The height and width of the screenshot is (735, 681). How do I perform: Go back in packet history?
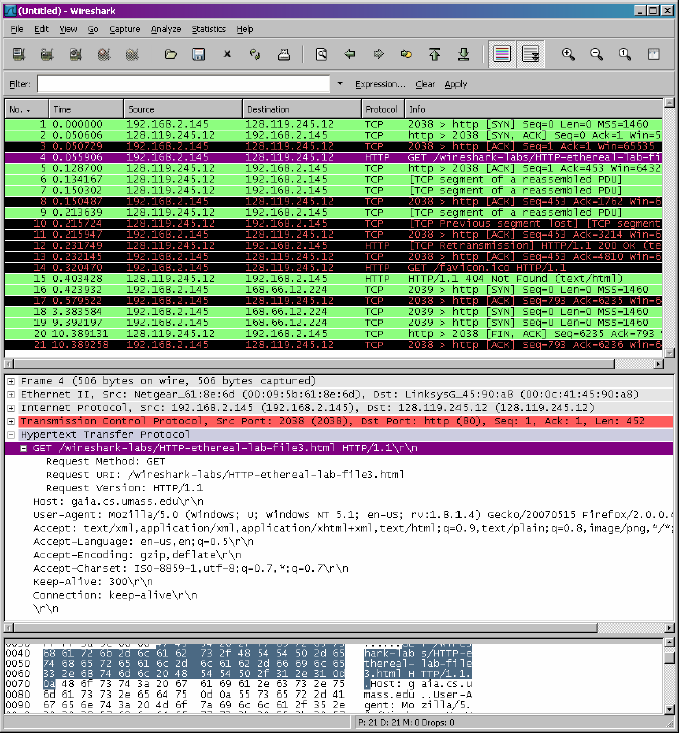point(350,54)
